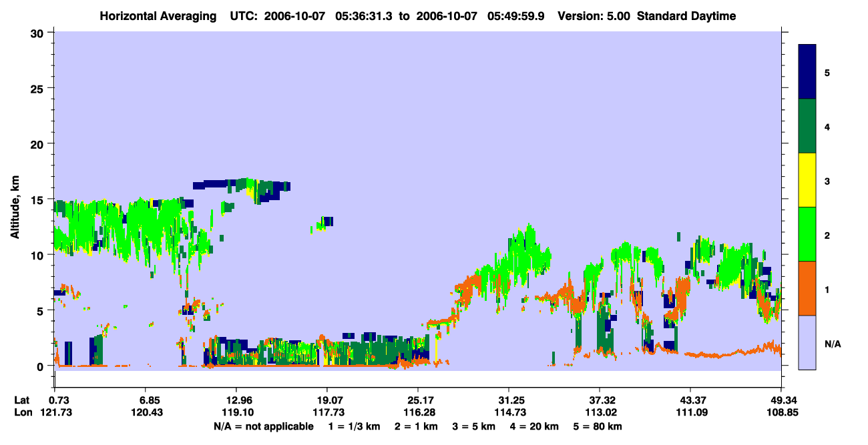Click the longitude value 111.09
This screenshot has height=445, width=868.
690,412
